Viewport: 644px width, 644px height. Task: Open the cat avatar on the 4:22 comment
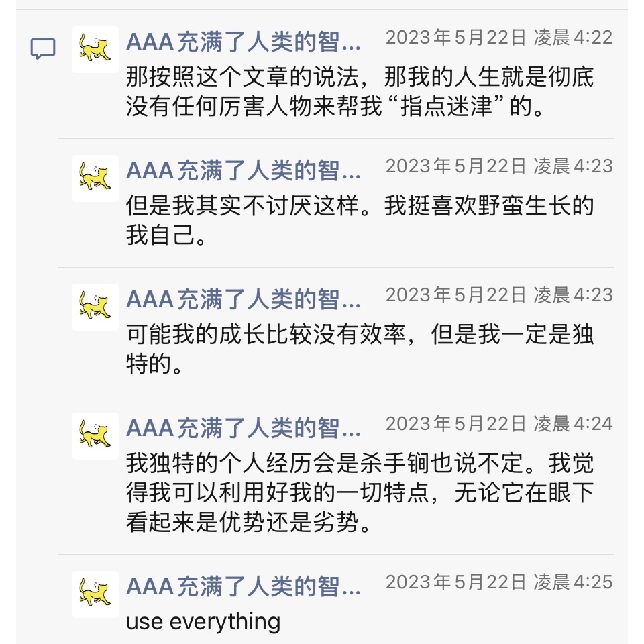(x=95, y=49)
